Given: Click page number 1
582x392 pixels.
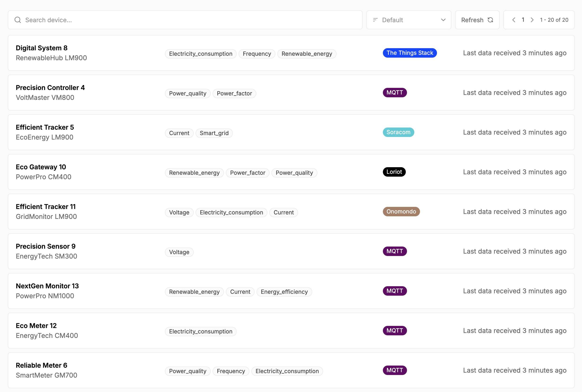Looking at the screenshot, I should coord(523,20).
